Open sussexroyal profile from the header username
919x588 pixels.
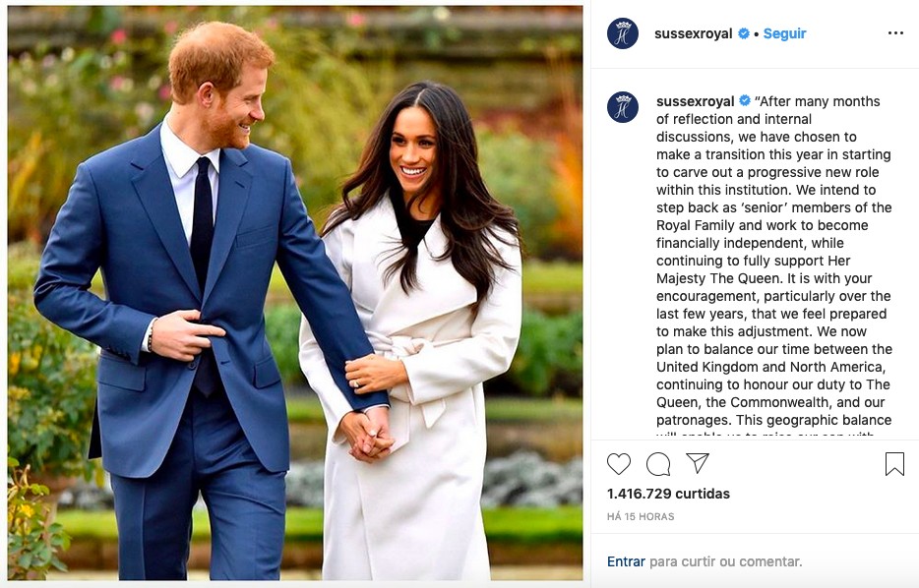point(694,34)
